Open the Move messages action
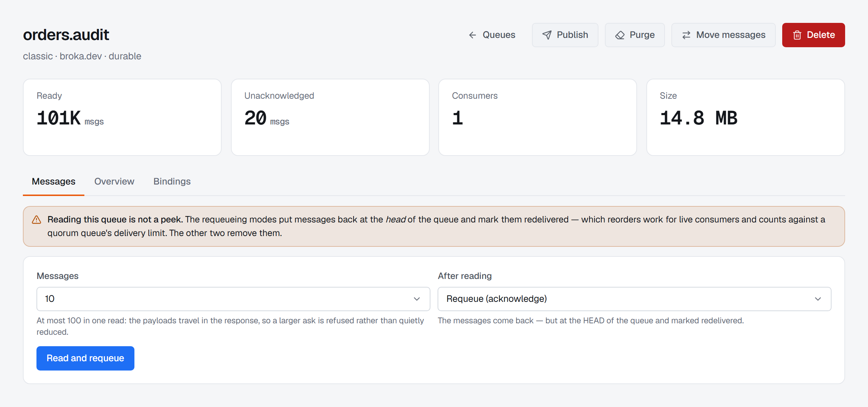 pyautogui.click(x=723, y=35)
